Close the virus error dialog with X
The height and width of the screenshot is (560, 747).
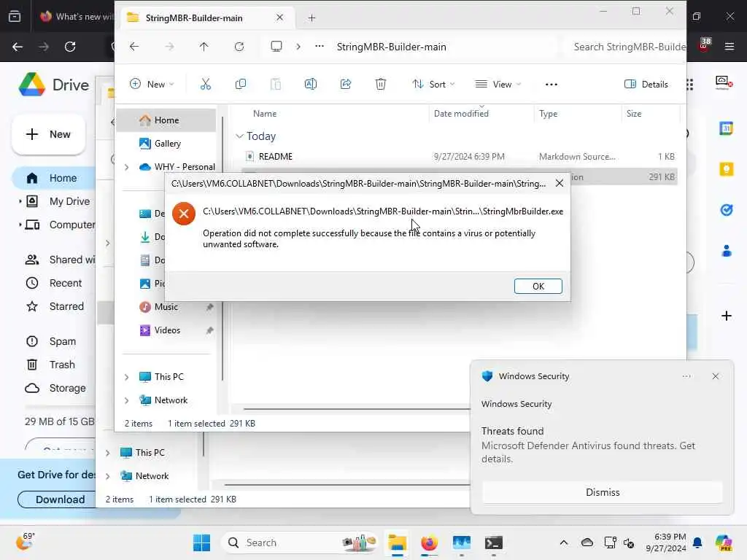tap(560, 183)
